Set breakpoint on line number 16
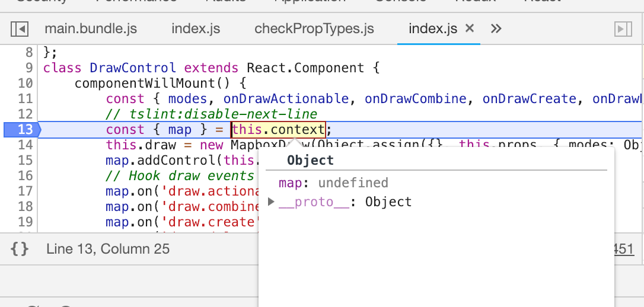Screen dimensions: 644x307 coord(25,176)
